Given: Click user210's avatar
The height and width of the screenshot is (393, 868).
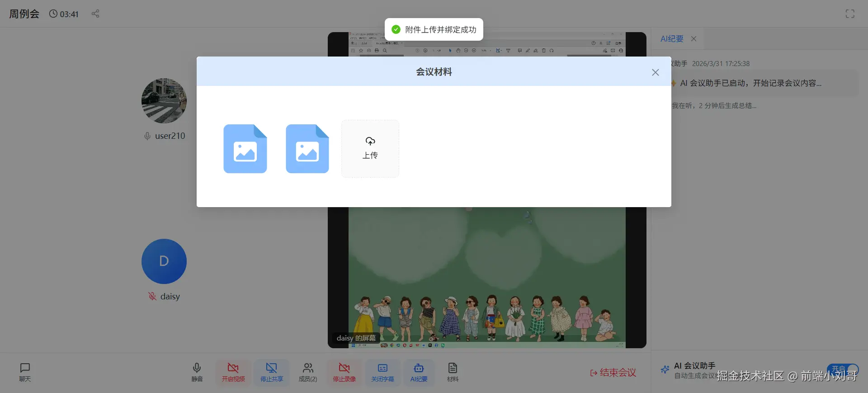Looking at the screenshot, I should pyautogui.click(x=164, y=101).
